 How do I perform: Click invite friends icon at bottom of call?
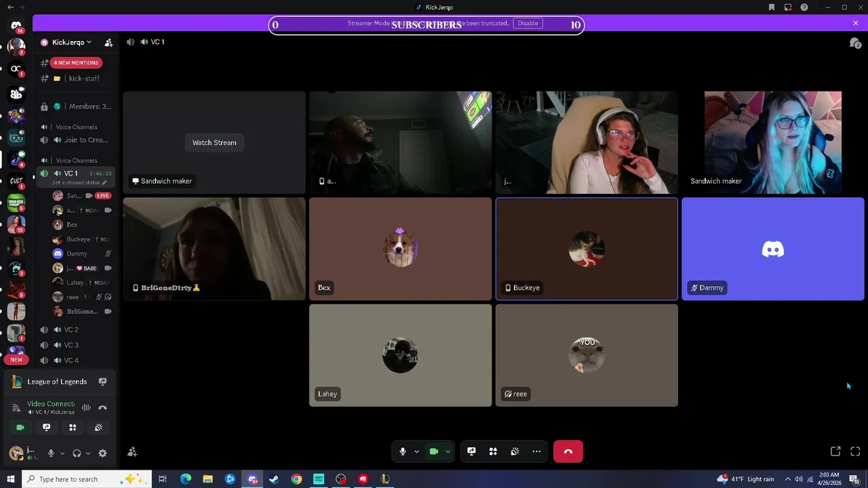pyautogui.click(x=132, y=452)
